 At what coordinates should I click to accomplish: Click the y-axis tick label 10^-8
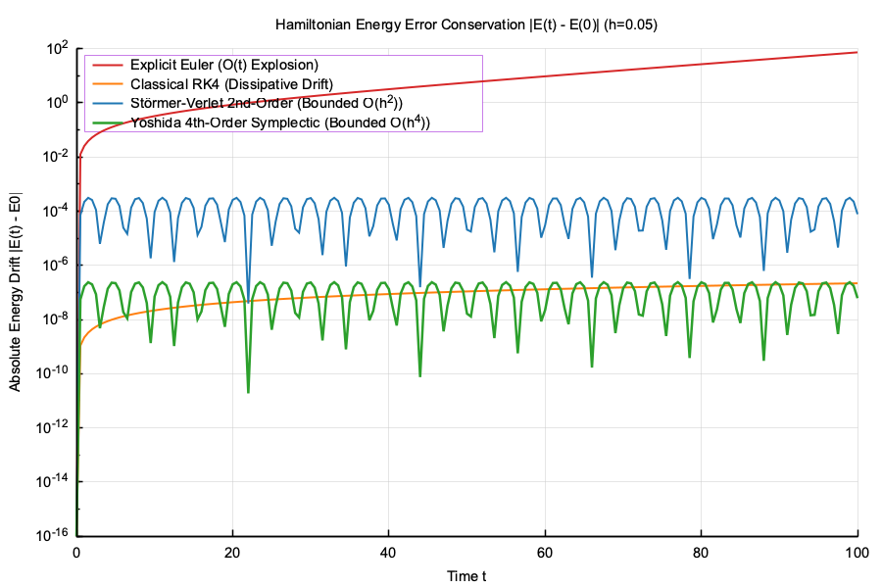point(55,319)
